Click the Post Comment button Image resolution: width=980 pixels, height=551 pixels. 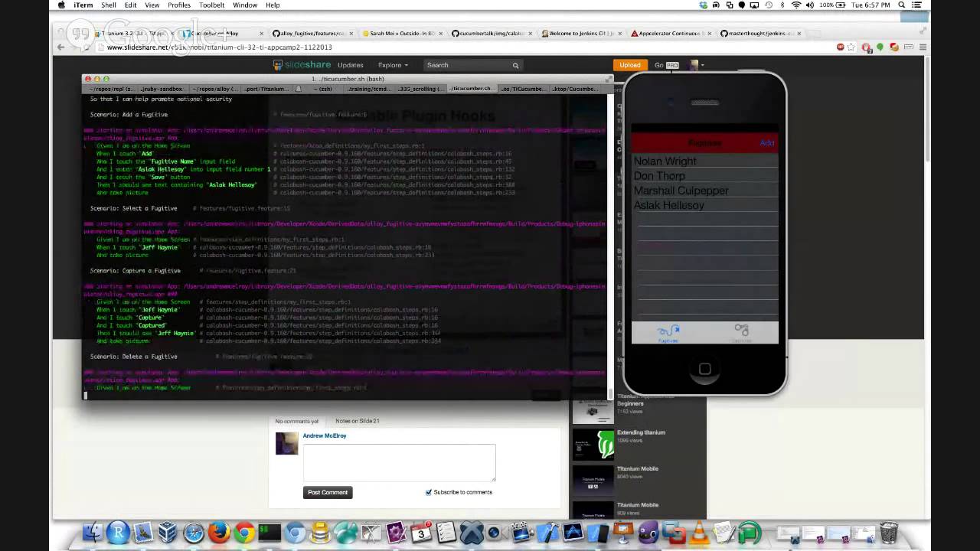pyautogui.click(x=328, y=492)
